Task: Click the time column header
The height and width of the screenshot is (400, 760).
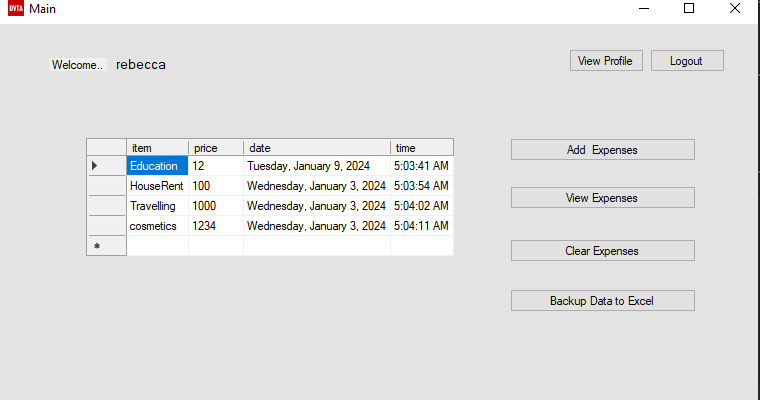Action: coord(422,148)
